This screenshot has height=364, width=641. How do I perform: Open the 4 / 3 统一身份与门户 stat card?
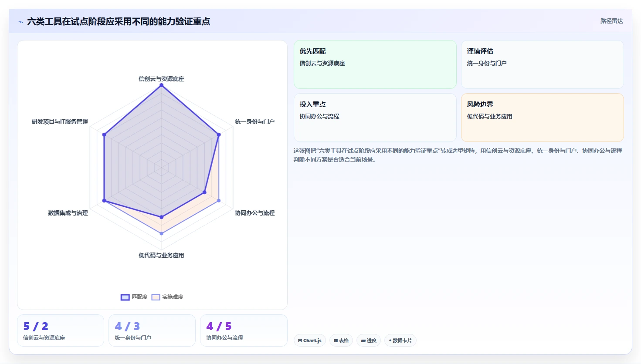(152, 330)
